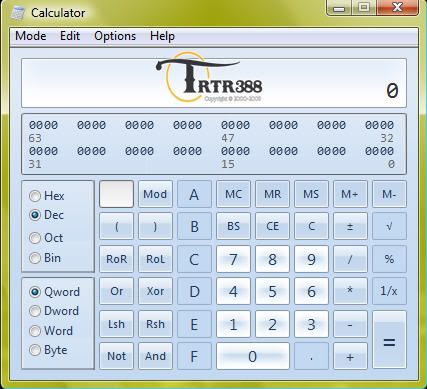Click the square root button
The height and width of the screenshot is (389, 427).
[x=389, y=226]
